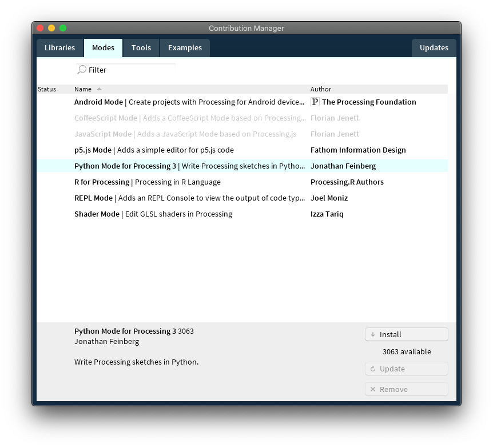Screen dimensions: 493x448
Task: Click the detail title Python Mode 3063
Action: tap(134, 331)
